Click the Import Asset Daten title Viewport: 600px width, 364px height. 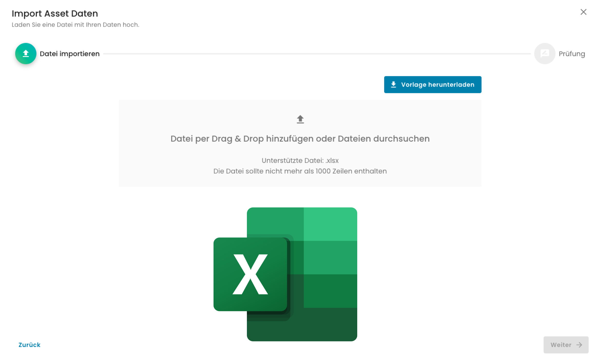(55, 14)
